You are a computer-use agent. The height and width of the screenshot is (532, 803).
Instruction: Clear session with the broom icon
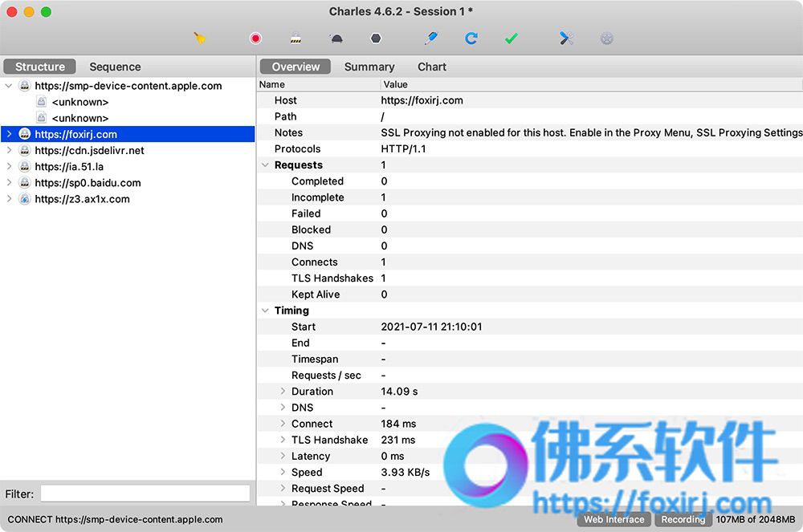[x=200, y=39]
